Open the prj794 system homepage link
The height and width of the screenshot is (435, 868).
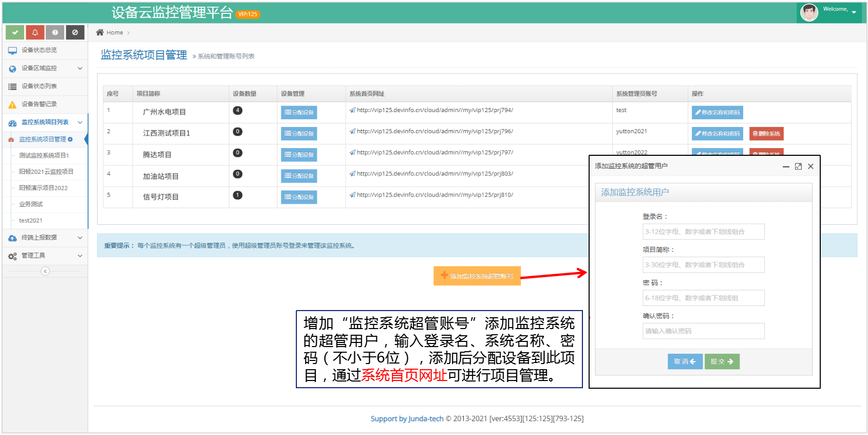(435, 110)
